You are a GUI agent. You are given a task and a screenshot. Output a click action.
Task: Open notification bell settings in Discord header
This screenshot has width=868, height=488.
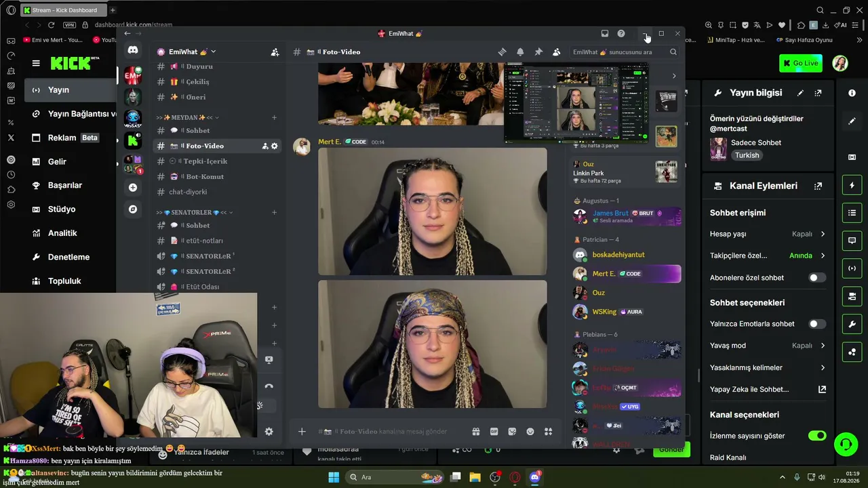(520, 52)
